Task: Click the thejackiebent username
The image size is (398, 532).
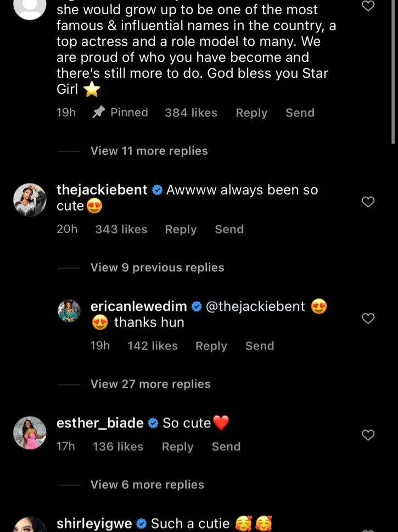Action: tap(102, 190)
